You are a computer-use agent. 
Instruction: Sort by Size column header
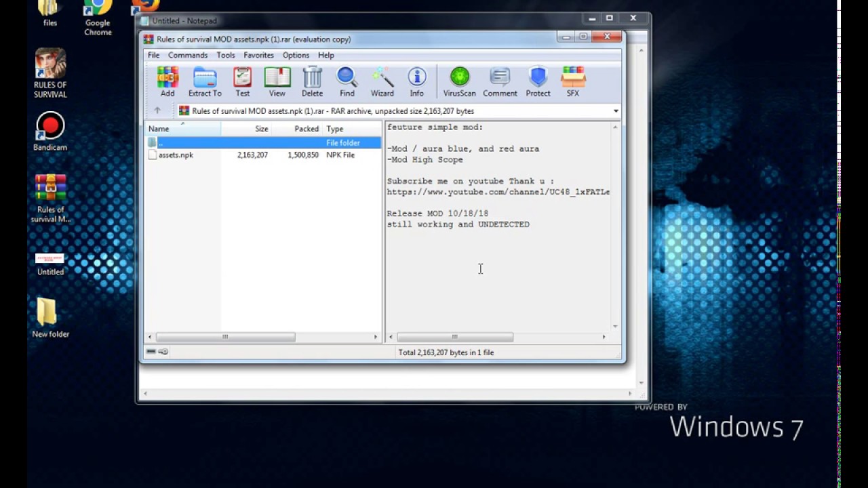coord(246,129)
